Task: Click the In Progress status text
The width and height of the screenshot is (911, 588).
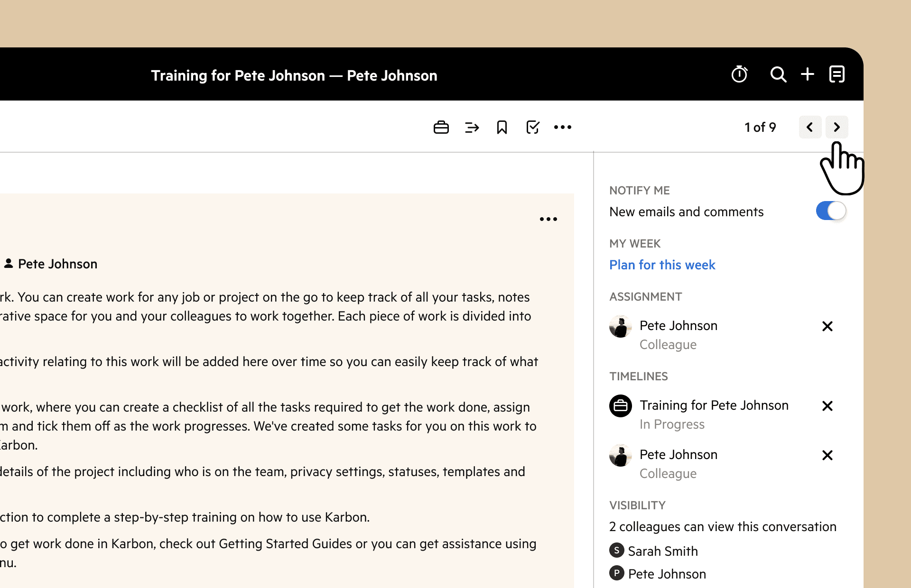Action: [x=672, y=424]
